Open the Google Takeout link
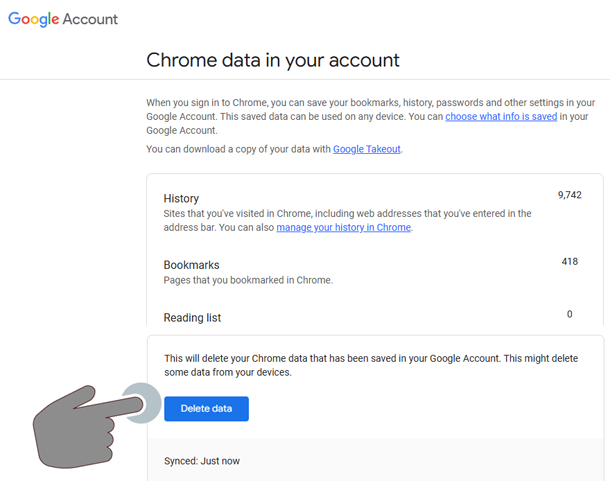610x481 pixels. [366, 149]
